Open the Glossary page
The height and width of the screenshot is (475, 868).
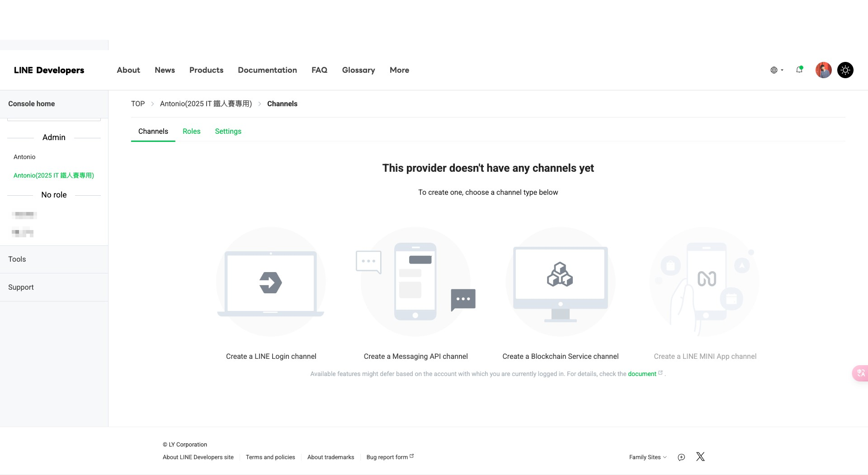coord(359,70)
